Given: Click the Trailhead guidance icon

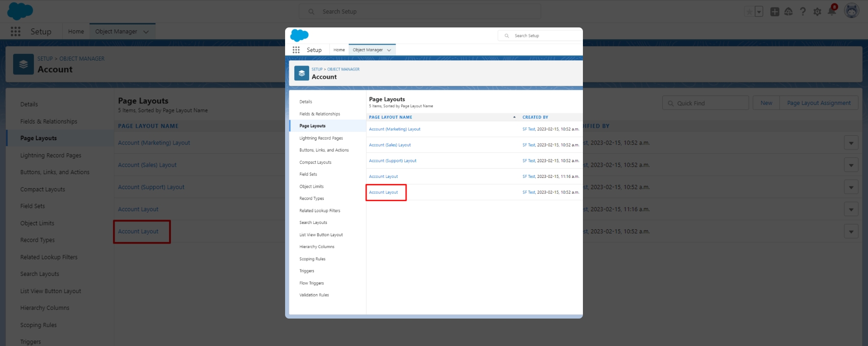Looking at the screenshot, I should pos(788,12).
